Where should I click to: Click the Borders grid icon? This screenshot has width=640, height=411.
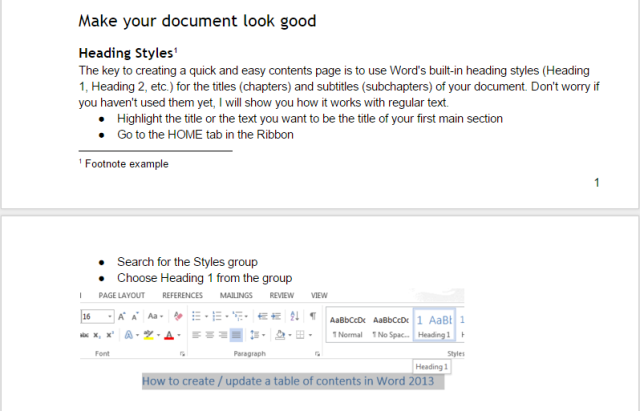(x=300, y=335)
